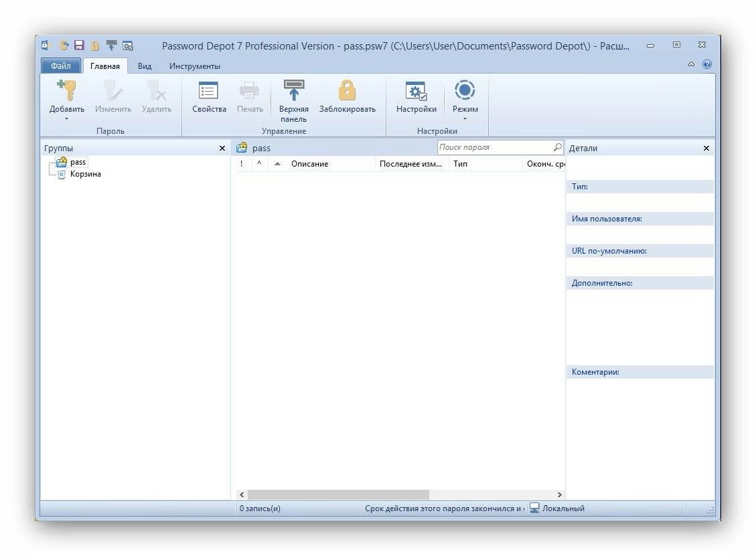
Task: Click the Добавить key icon
Action: (67, 90)
